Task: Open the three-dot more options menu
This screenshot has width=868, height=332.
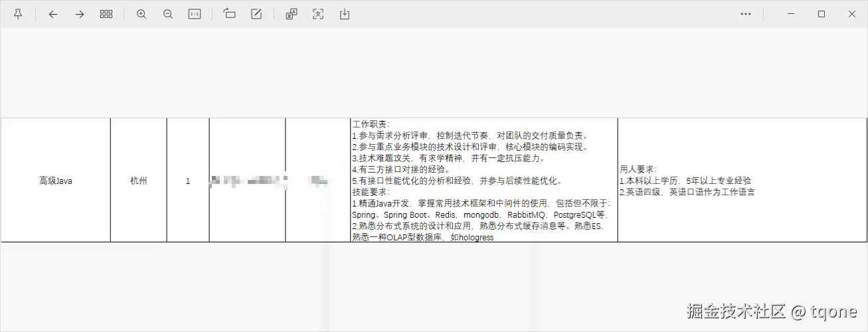Action: pyautogui.click(x=746, y=14)
